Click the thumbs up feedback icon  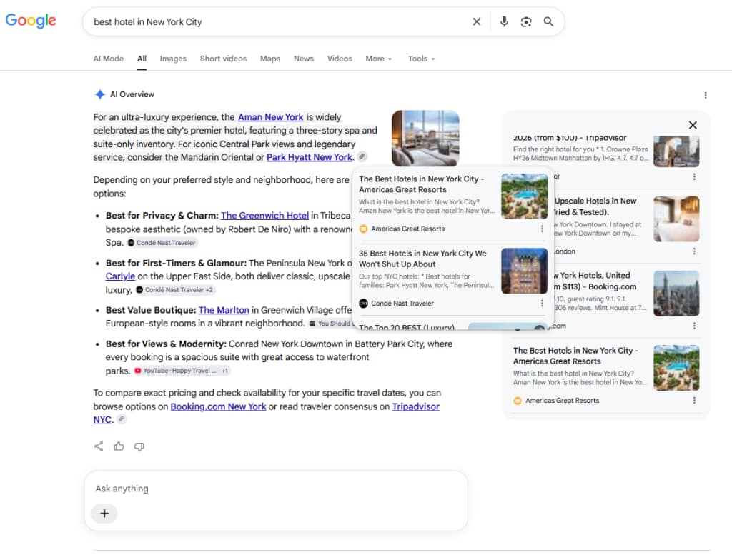(119, 446)
